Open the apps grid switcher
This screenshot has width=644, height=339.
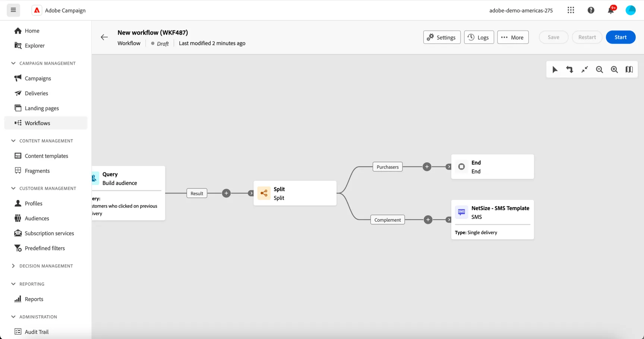[x=571, y=10]
